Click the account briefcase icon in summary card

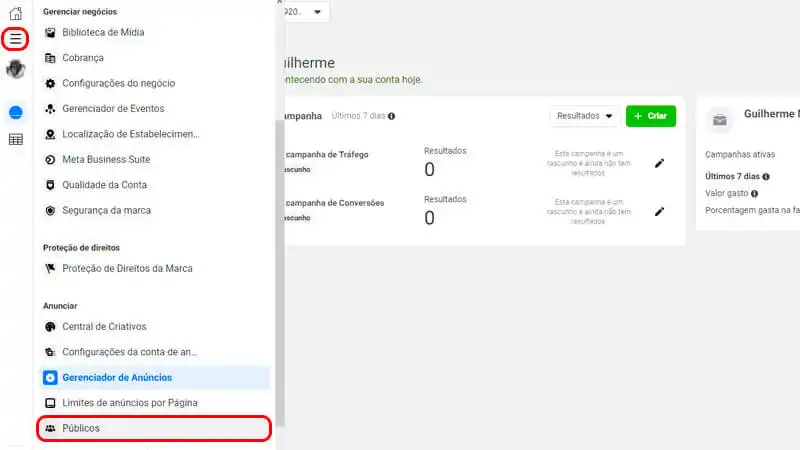point(720,120)
